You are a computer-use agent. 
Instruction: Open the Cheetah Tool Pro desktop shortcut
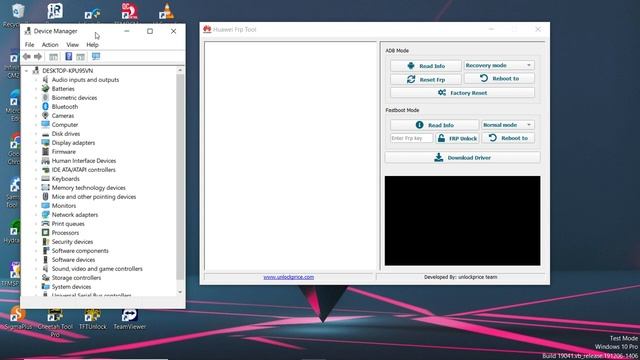point(55,322)
